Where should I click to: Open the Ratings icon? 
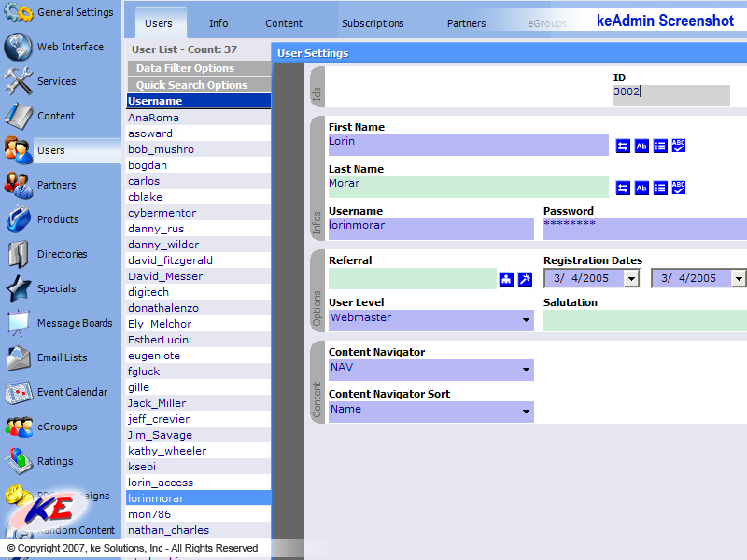tap(18, 461)
